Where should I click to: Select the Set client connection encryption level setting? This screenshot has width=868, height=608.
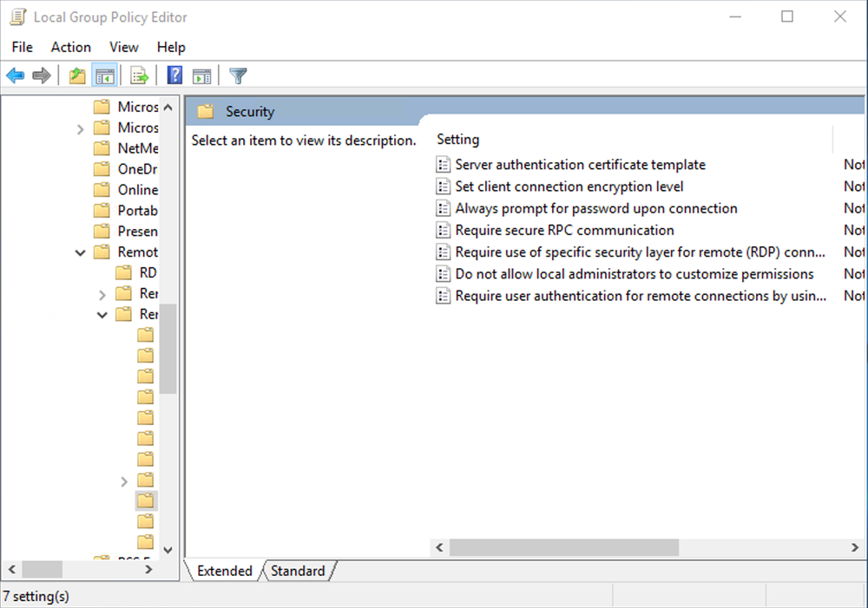pyautogui.click(x=569, y=186)
